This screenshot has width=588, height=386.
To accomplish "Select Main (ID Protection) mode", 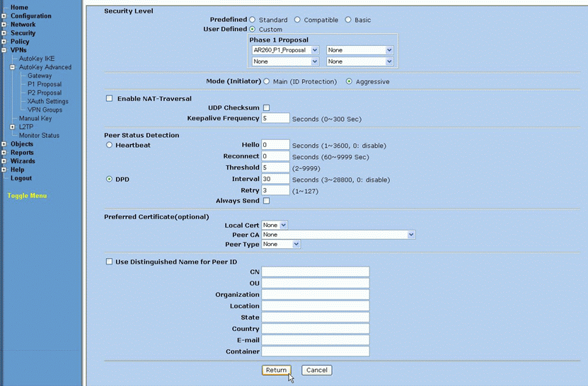I will coord(267,81).
